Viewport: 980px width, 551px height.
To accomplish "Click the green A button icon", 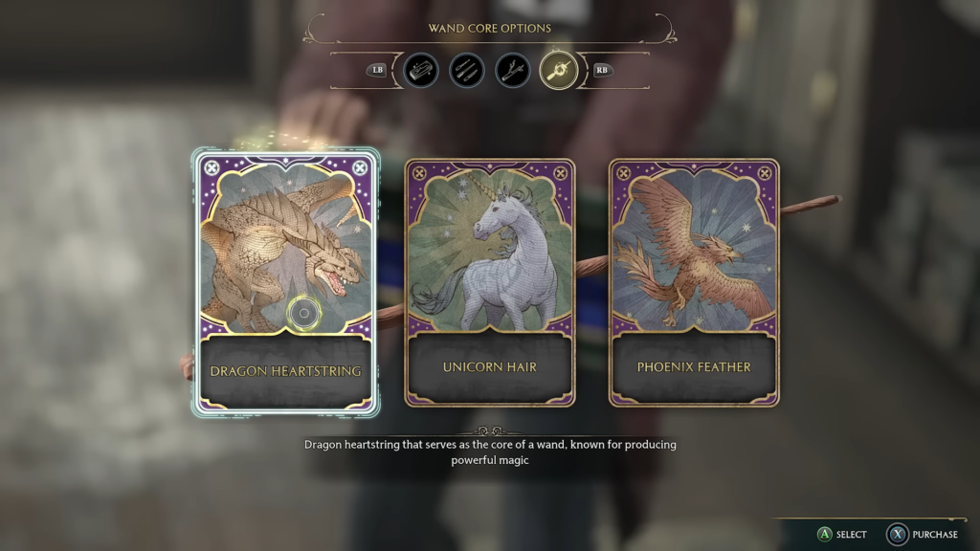I will tap(825, 534).
